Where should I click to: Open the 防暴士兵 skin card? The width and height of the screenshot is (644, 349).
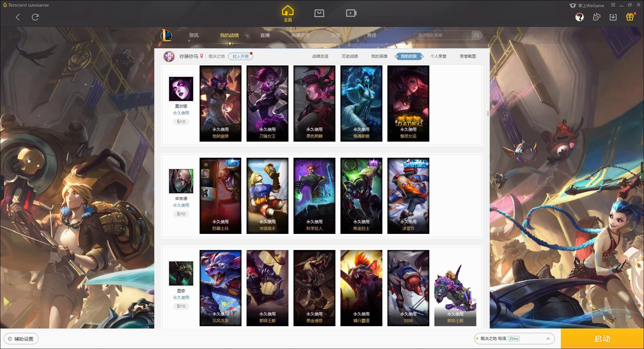[x=220, y=196]
